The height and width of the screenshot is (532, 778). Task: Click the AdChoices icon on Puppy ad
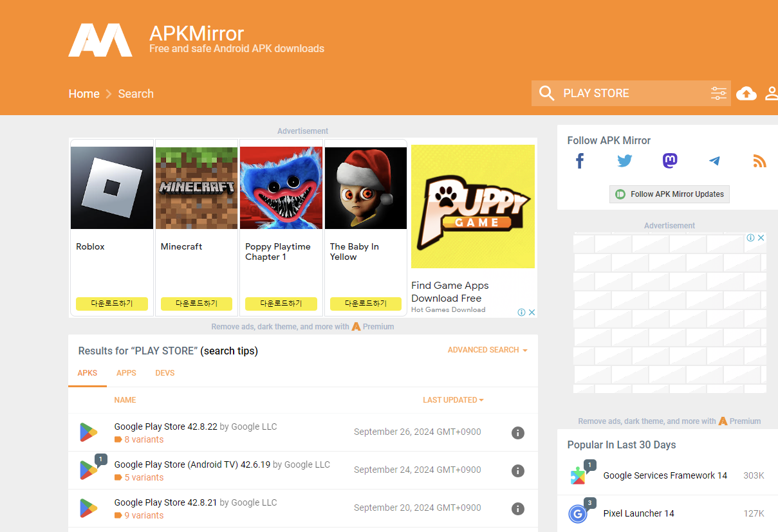pyautogui.click(x=523, y=313)
